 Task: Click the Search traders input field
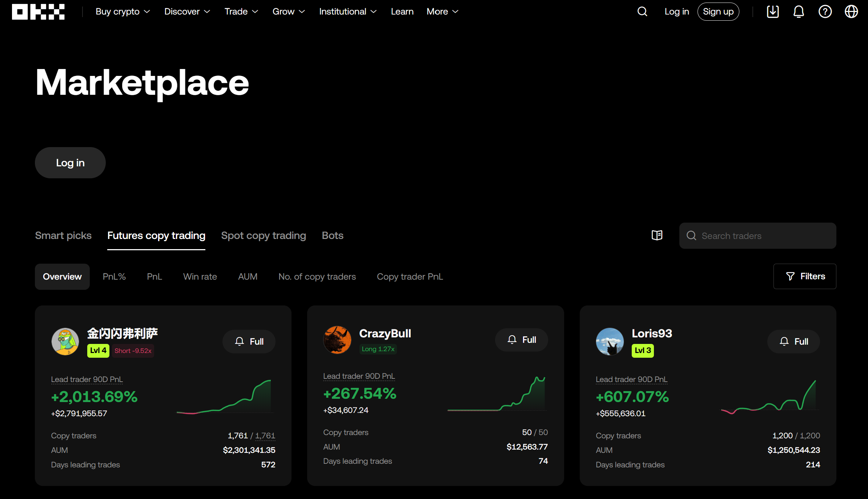click(x=757, y=236)
